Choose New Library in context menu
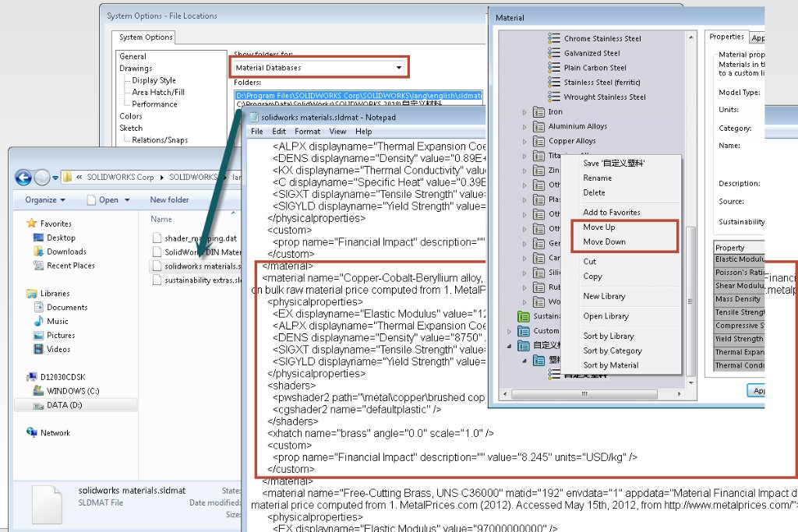This screenshot has height=532, width=798. coord(604,296)
